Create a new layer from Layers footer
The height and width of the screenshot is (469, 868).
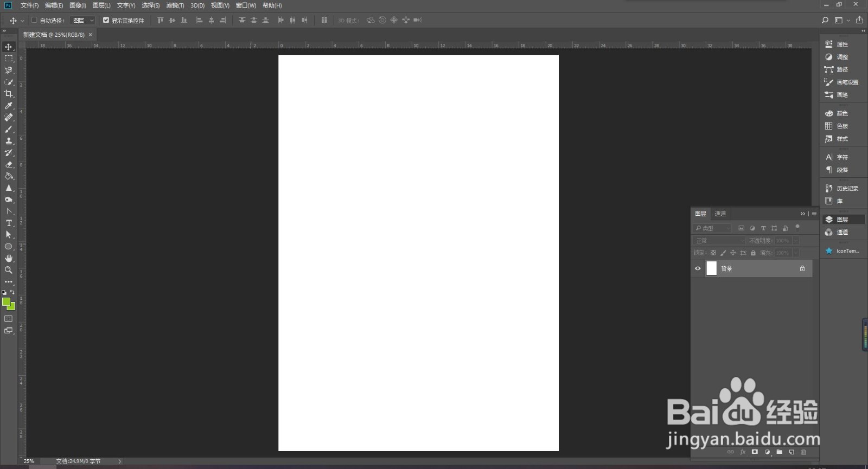click(x=792, y=452)
